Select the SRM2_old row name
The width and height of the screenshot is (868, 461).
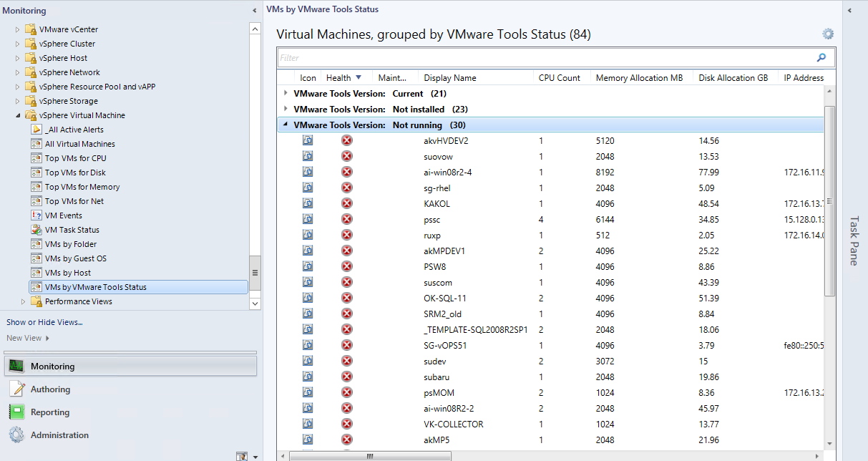pos(444,314)
